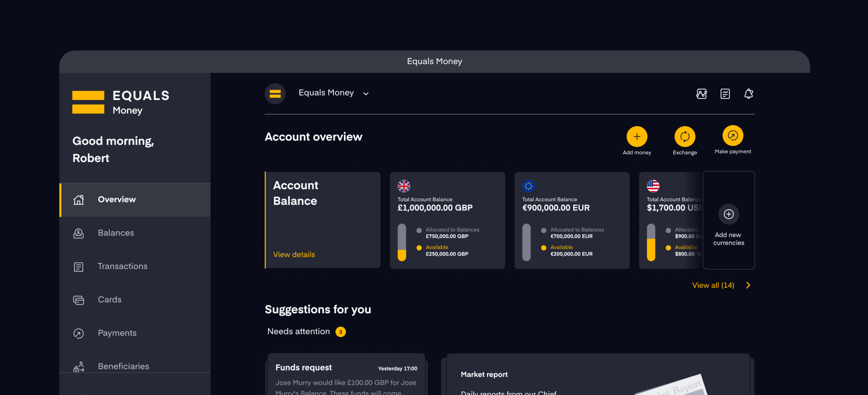Click the Equals Money window title
This screenshot has width=868, height=395.
pos(435,61)
